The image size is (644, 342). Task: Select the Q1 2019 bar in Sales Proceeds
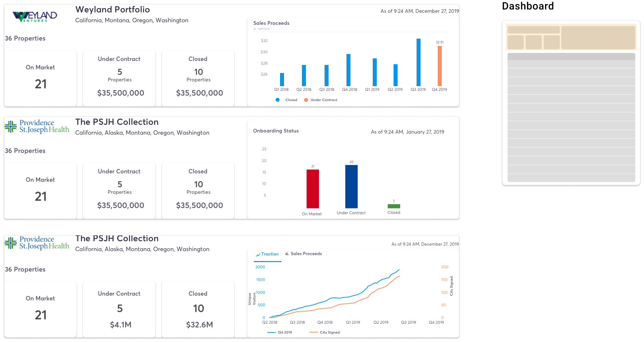pos(375,72)
